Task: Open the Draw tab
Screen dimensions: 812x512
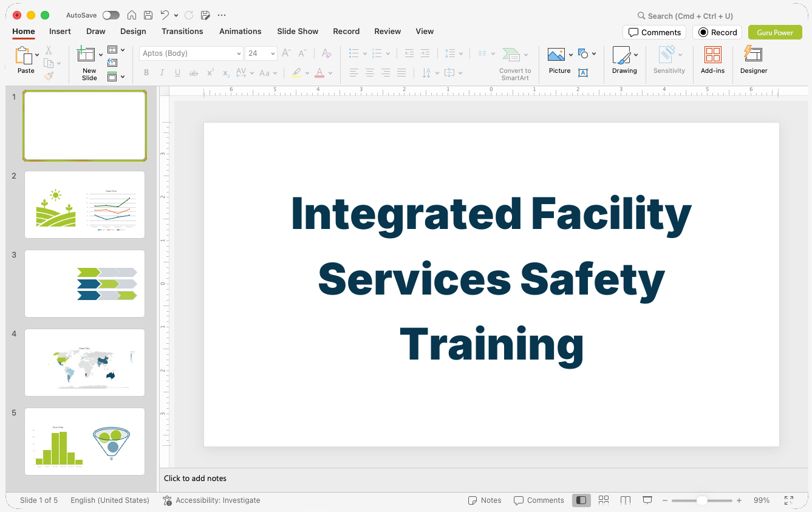Action: [x=96, y=32]
